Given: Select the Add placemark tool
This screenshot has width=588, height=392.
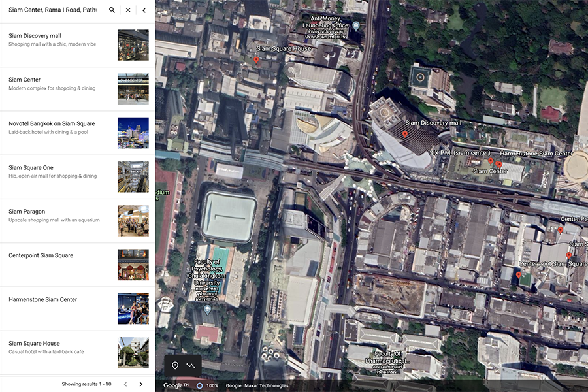Looking at the screenshot, I should (x=175, y=365).
